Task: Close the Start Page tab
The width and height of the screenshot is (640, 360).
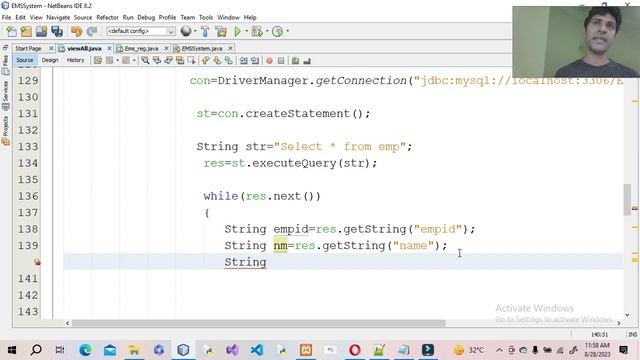Action: (51, 49)
